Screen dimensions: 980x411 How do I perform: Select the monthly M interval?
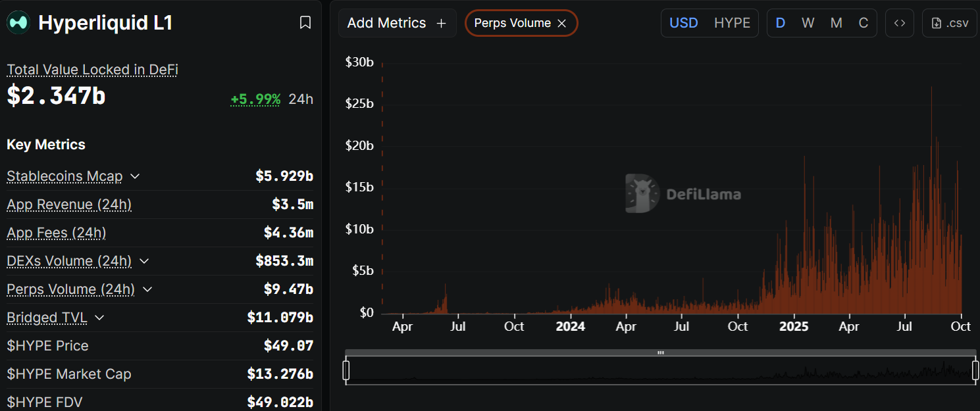point(836,23)
